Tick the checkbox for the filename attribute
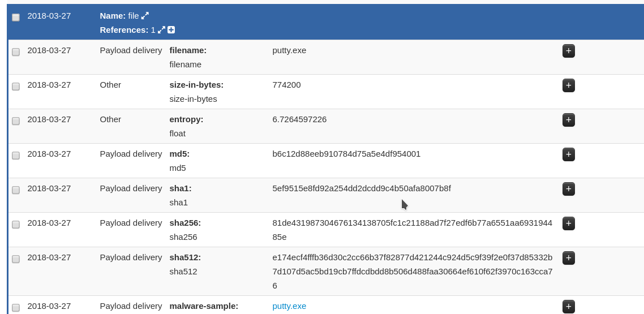Screen dimensions: 644x314 [x=16, y=52]
